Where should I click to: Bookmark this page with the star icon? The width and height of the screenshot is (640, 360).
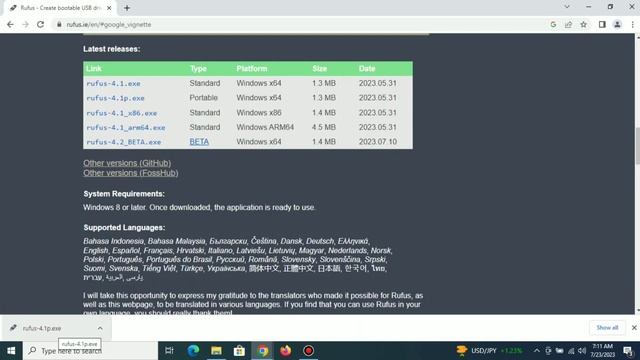(x=584, y=24)
